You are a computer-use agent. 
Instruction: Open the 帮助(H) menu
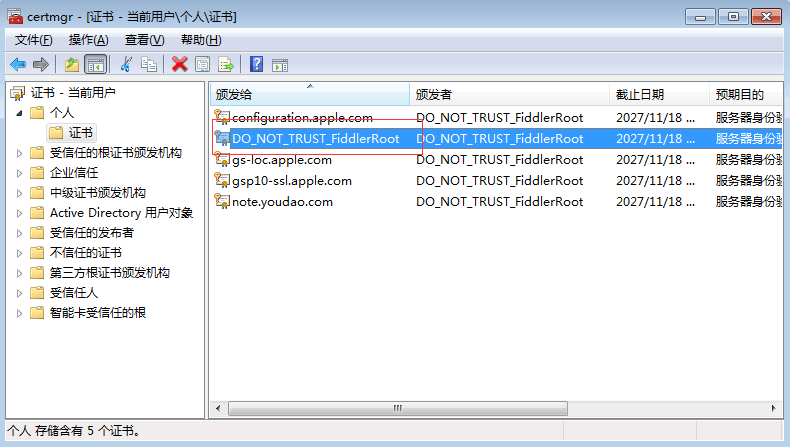(x=201, y=40)
